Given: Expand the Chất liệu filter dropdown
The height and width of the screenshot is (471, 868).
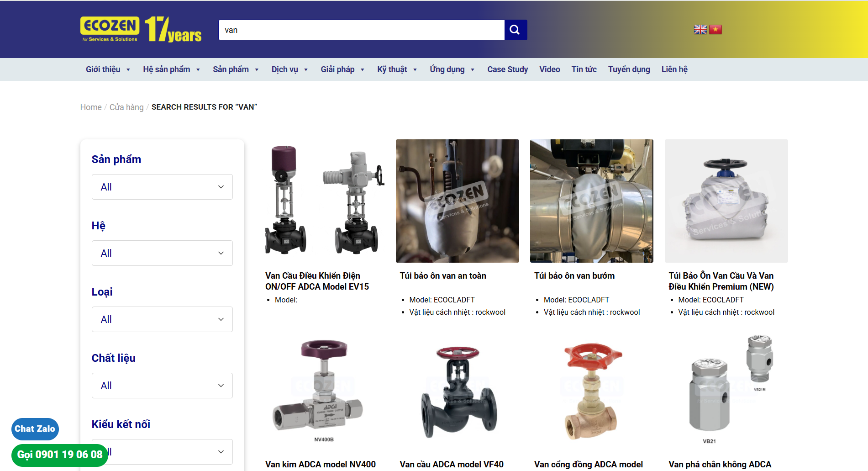Looking at the screenshot, I should (162, 386).
